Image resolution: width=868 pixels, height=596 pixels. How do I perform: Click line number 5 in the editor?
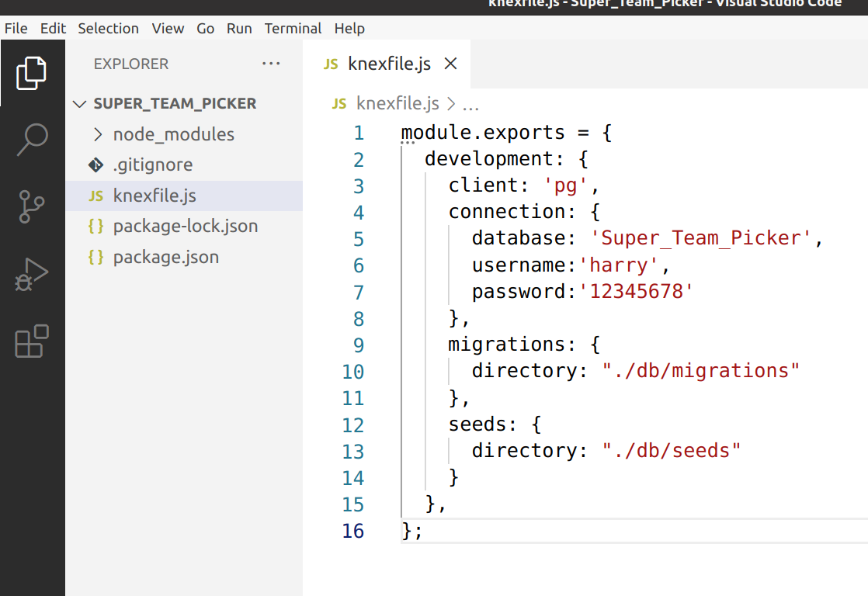tap(358, 238)
